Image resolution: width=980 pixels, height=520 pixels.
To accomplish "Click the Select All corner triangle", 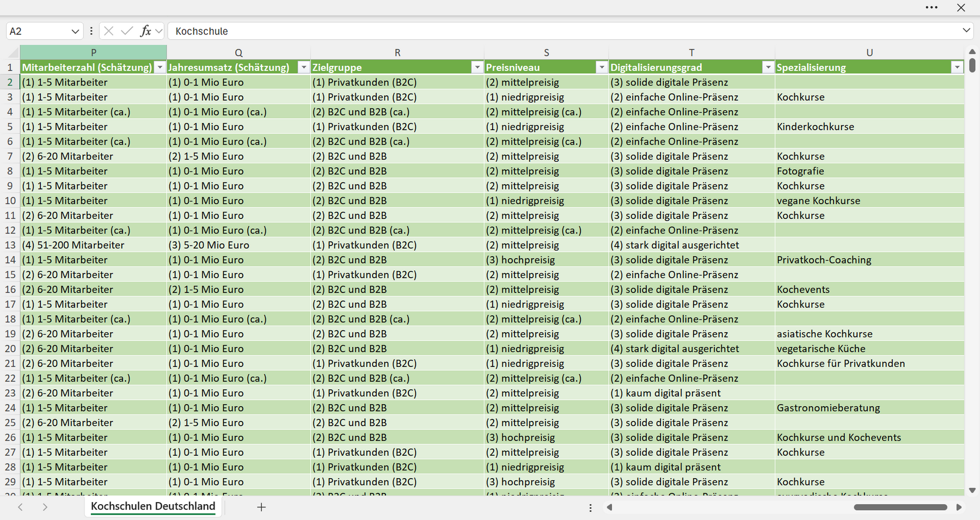I will pyautogui.click(x=12, y=53).
